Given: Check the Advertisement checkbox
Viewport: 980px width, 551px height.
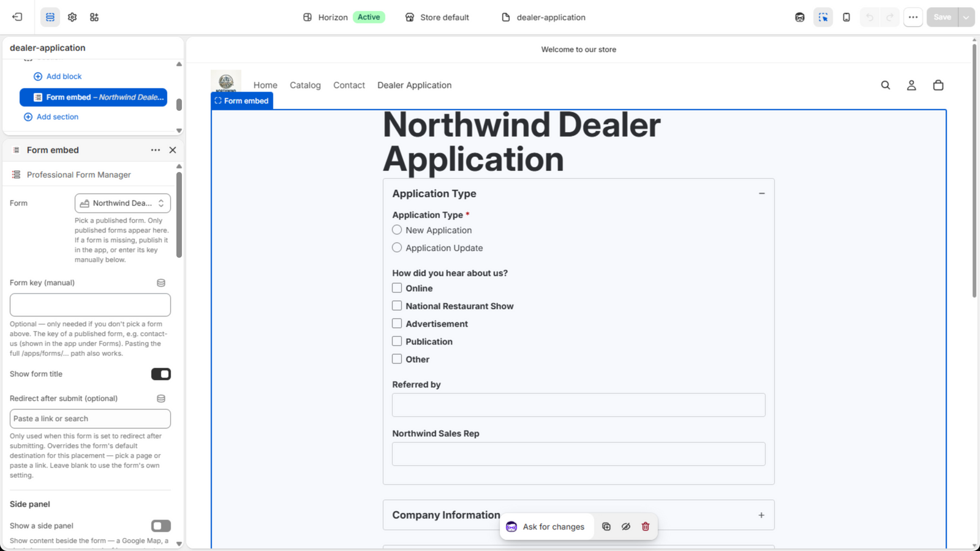Looking at the screenshot, I should tap(397, 323).
